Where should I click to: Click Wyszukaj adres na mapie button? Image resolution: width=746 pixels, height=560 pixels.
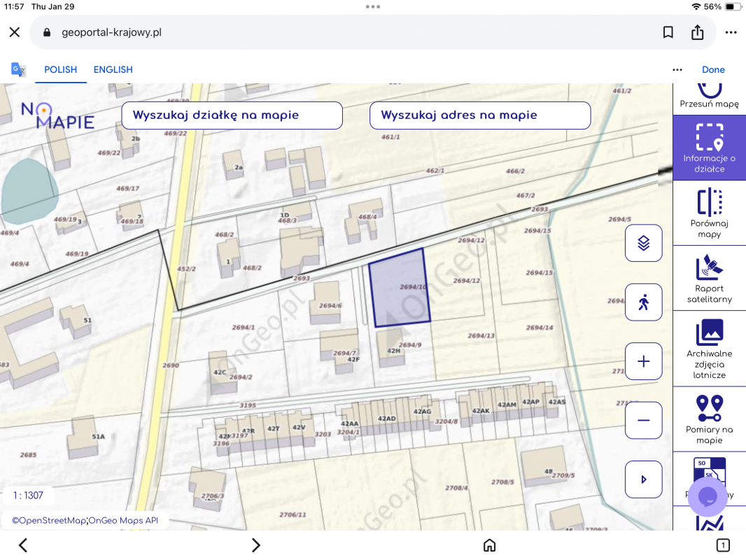tap(480, 115)
